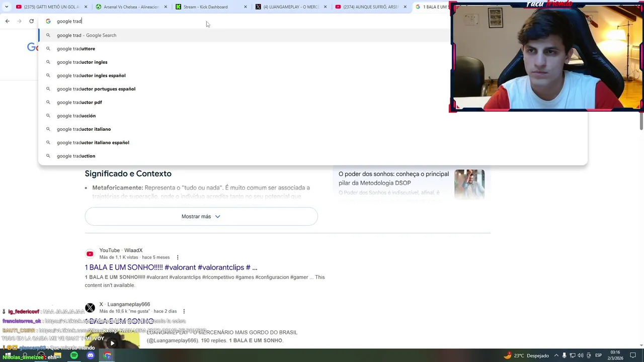This screenshot has width=644, height=362.
Task: Choose the 'google traductor pdf' suggestion
Action: (245, 102)
